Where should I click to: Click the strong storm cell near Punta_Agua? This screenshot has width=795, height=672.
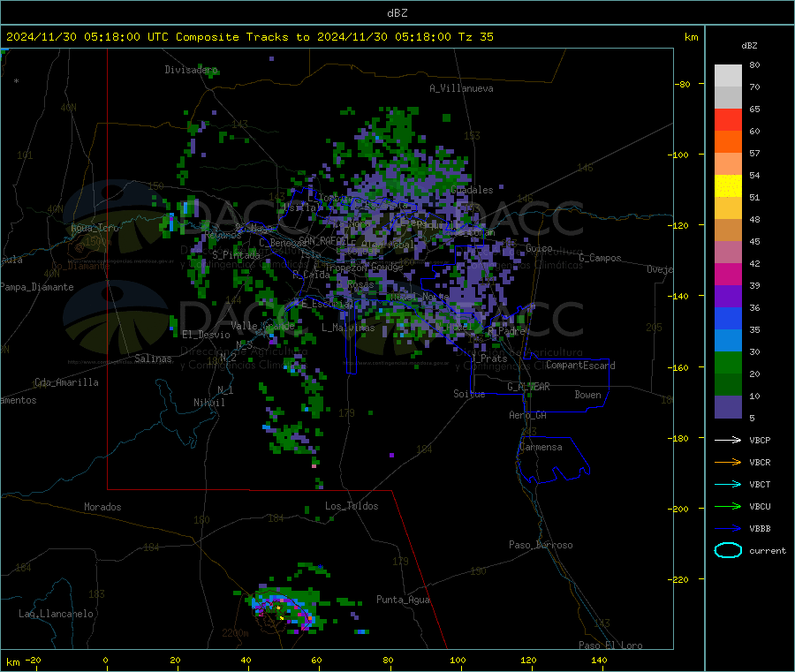point(284,609)
